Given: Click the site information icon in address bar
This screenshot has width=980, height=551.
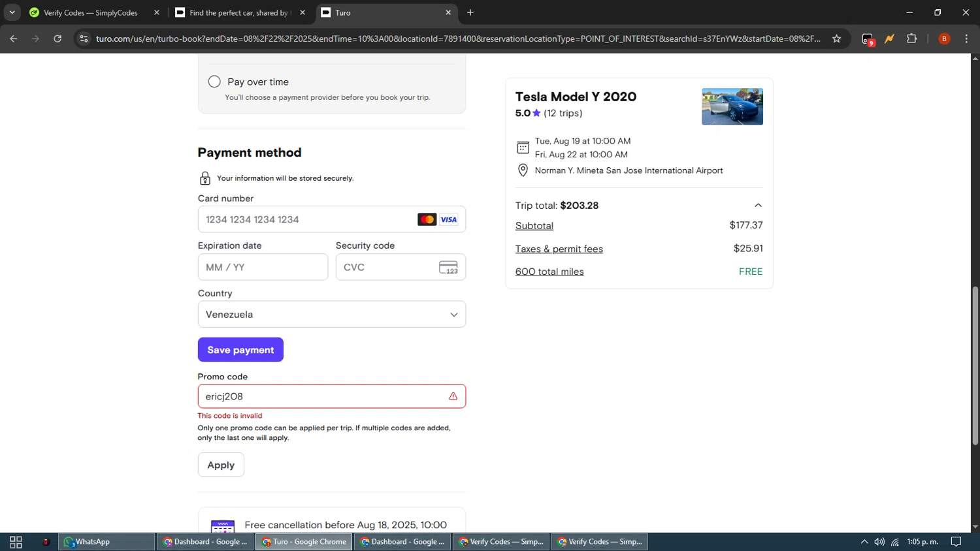Looking at the screenshot, I should [84, 39].
